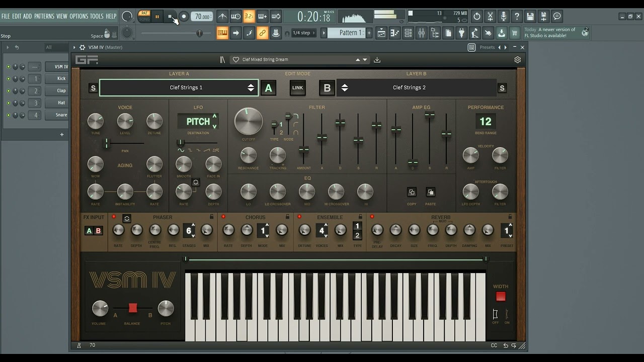Image resolution: width=644 pixels, height=362 pixels.
Task: Click the microphone one-click recording icon
Action: click(x=504, y=17)
